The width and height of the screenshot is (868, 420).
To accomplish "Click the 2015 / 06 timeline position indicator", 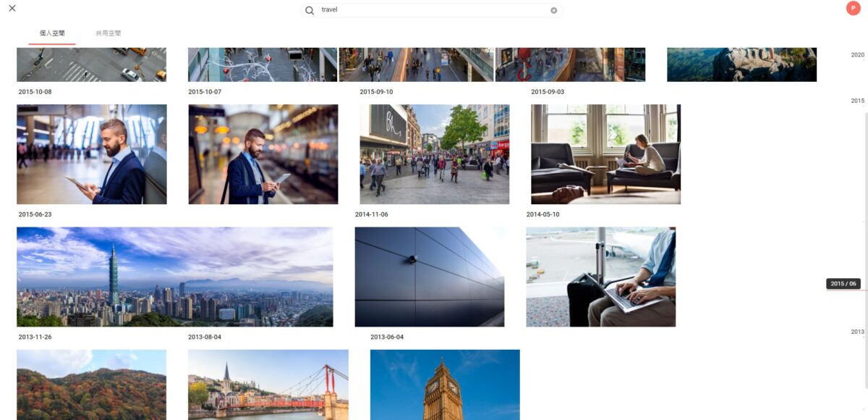I will (843, 284).
